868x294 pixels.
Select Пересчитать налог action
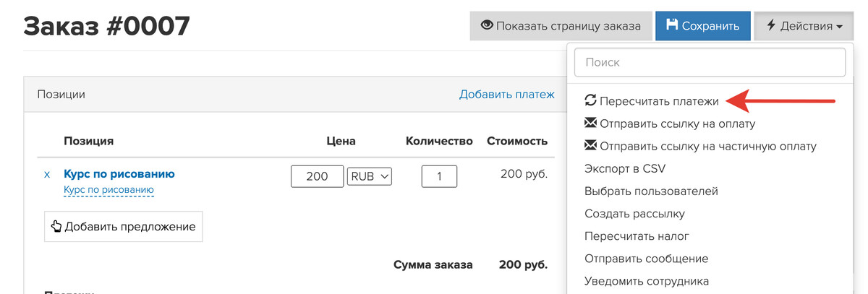click(637, 236)
